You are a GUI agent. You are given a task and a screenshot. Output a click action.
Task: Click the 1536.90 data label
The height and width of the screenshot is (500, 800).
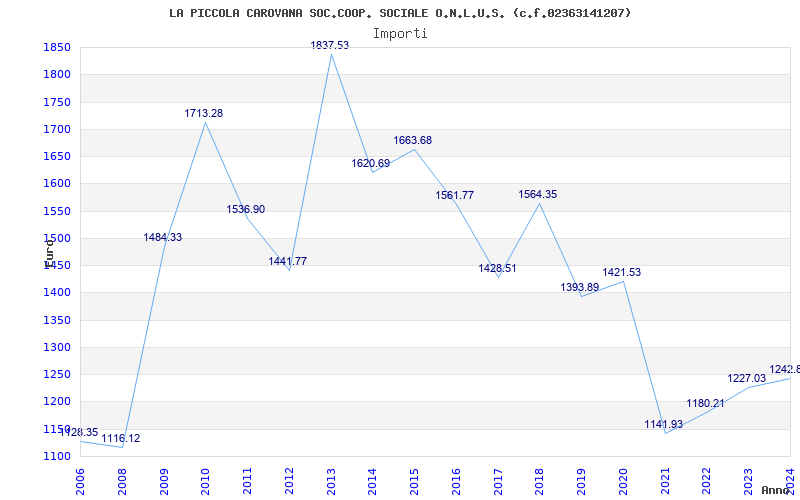[x=245, y=209]
